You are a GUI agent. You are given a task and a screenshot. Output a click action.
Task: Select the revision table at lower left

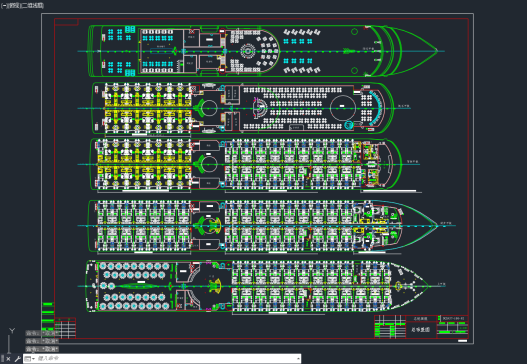(x=65, y=327)
